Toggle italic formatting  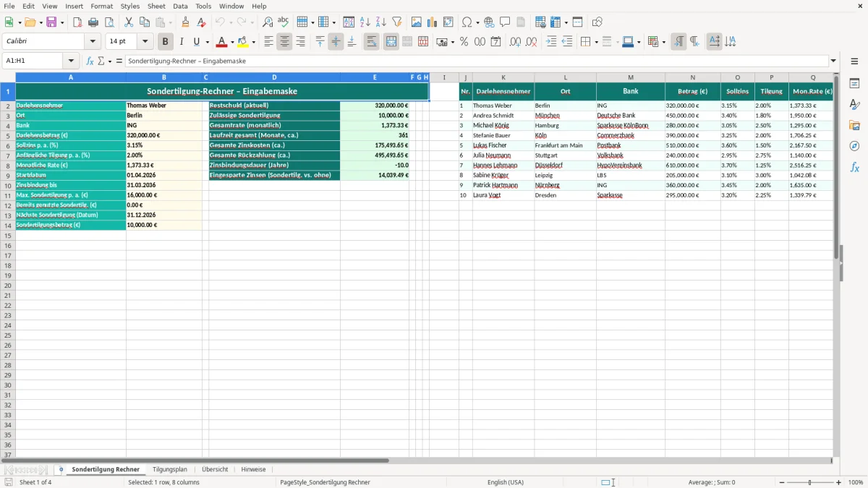[x=182, y=42]
